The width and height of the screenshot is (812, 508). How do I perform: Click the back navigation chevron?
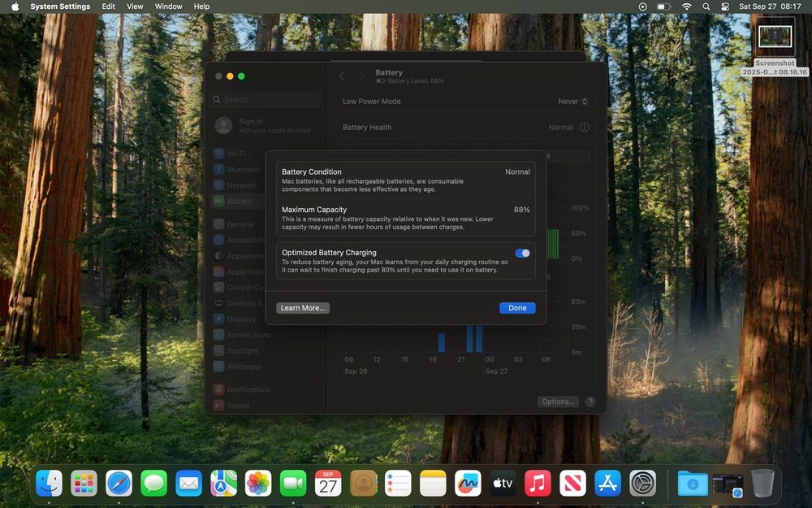click(x=342, y=76)
